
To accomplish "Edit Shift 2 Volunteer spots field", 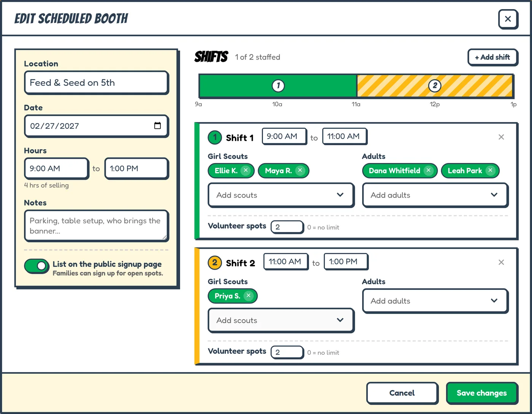I will tap(287, 352).
